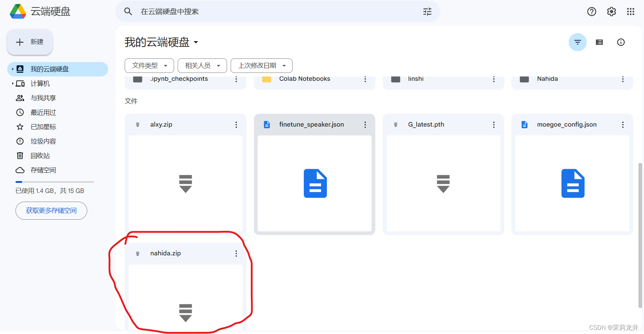
Task: Open the 上次修改日期 filter dropdown
Action: [x=262, y=66]
